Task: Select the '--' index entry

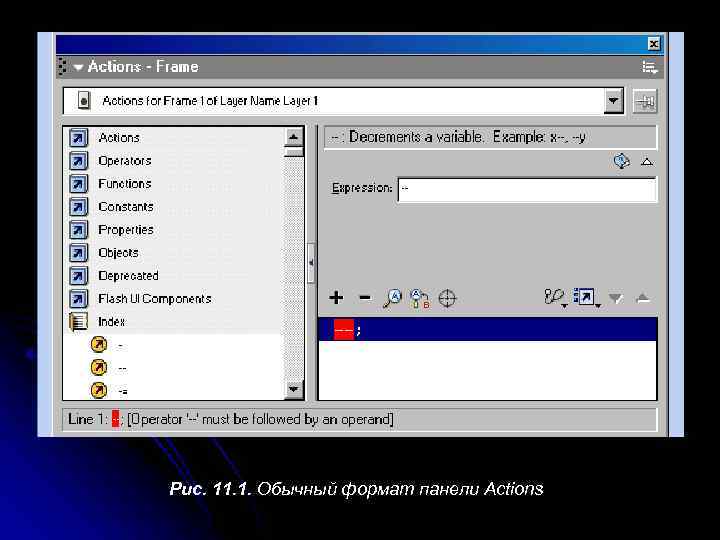Action: [122, 368]
